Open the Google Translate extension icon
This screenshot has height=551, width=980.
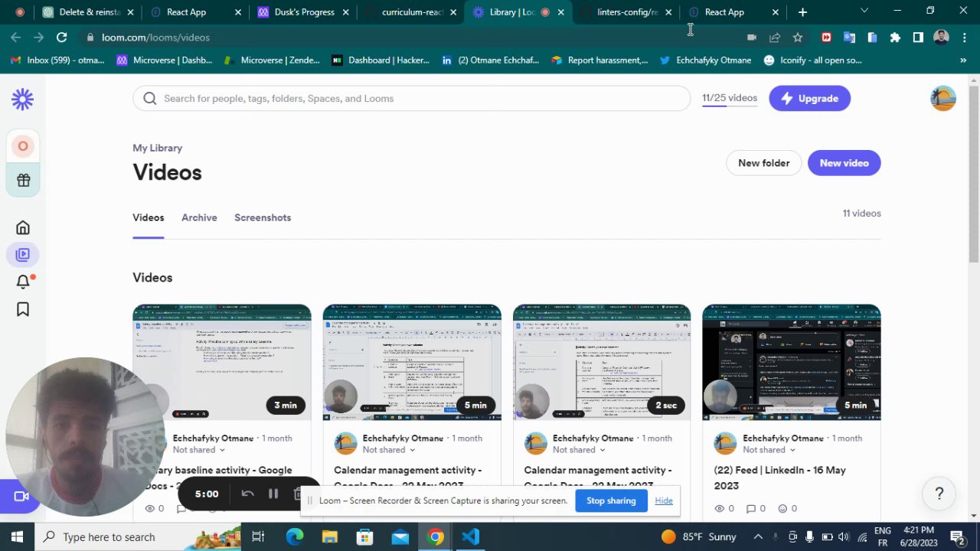click(849, 37)
